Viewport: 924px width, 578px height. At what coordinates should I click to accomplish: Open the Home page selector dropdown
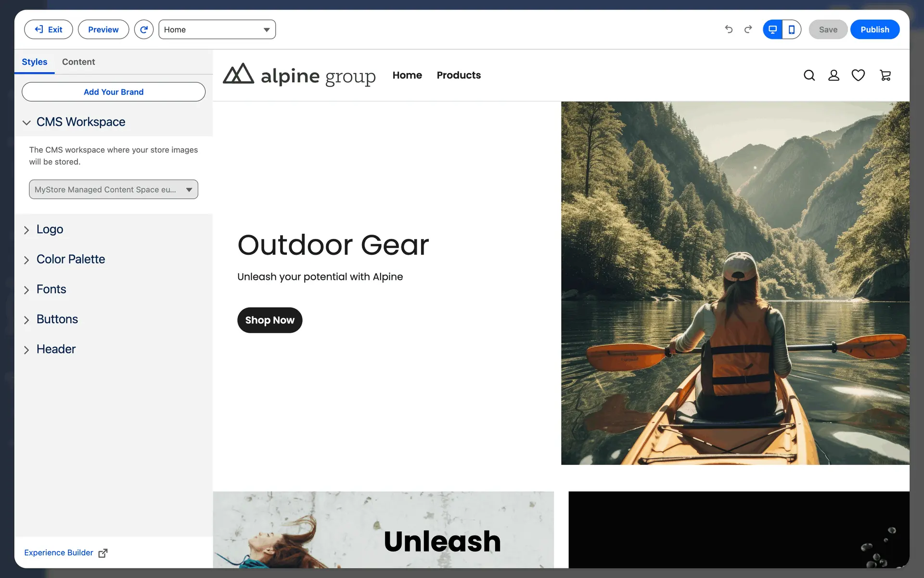[x=217, y=29]
